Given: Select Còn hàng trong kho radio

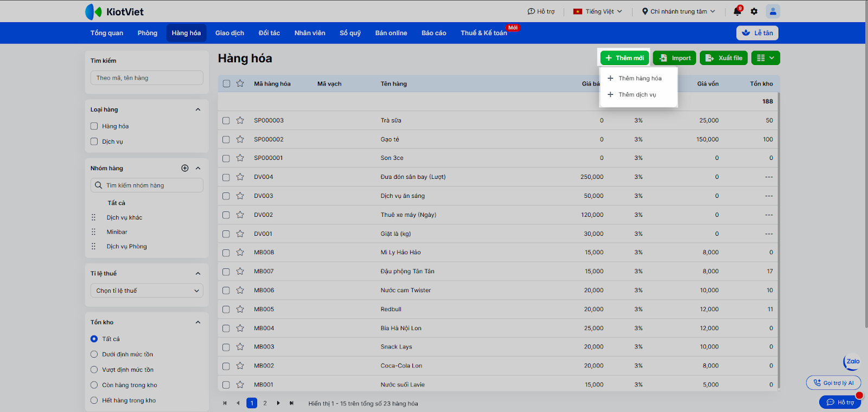Looking at the screenshot, I should click(94, 385).
